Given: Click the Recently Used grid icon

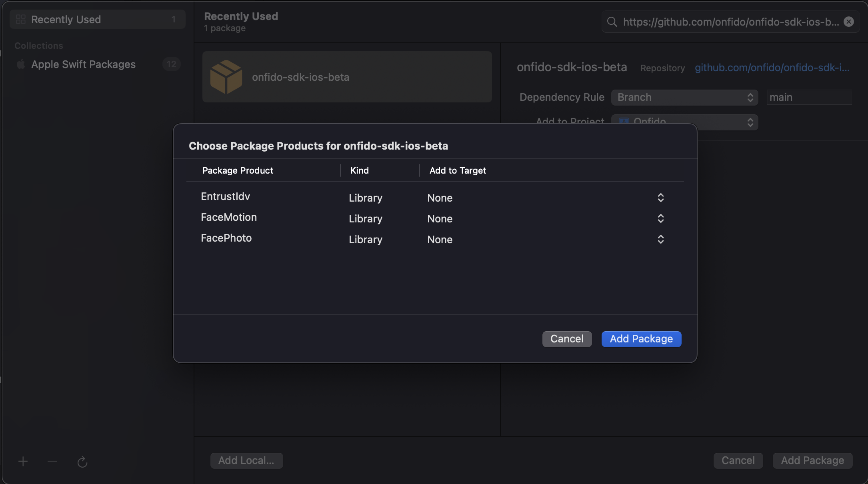Looking at the screenshot, I should point(21,20).
